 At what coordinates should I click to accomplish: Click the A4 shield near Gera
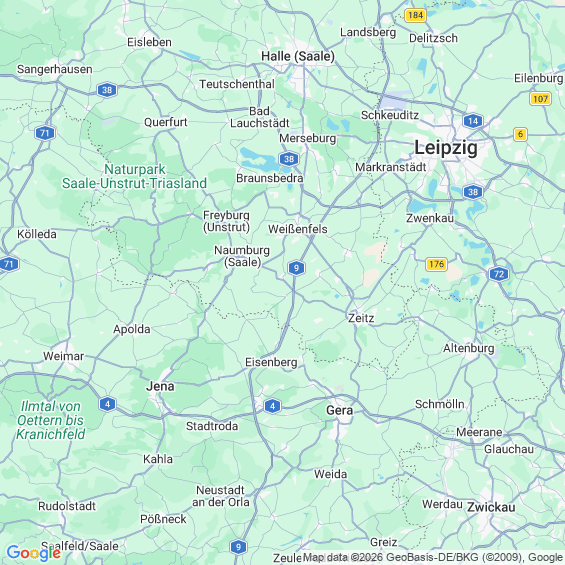272,406
